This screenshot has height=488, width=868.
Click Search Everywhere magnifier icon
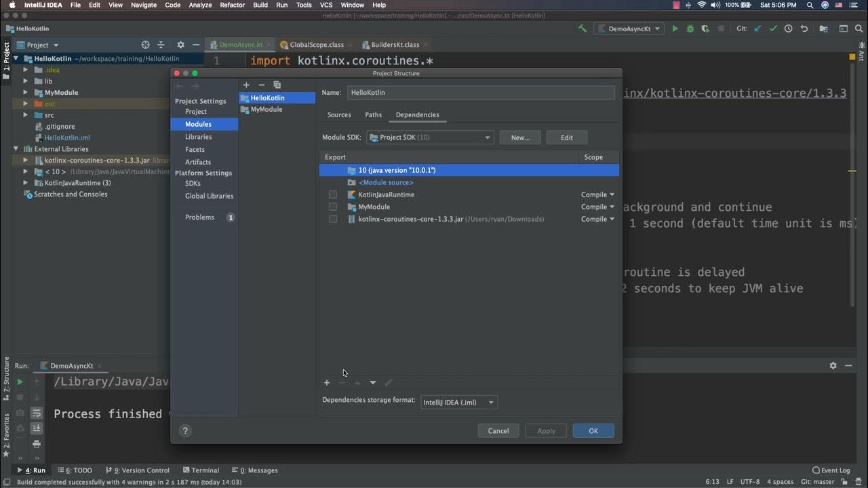pos(859,28)
